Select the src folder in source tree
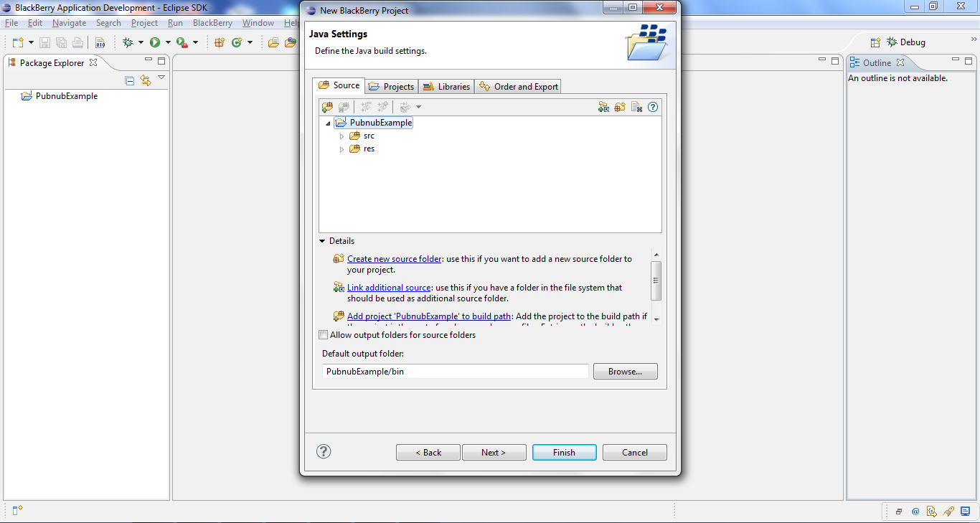The height and width of the screenshot is (523, 980). pos(369,136)
